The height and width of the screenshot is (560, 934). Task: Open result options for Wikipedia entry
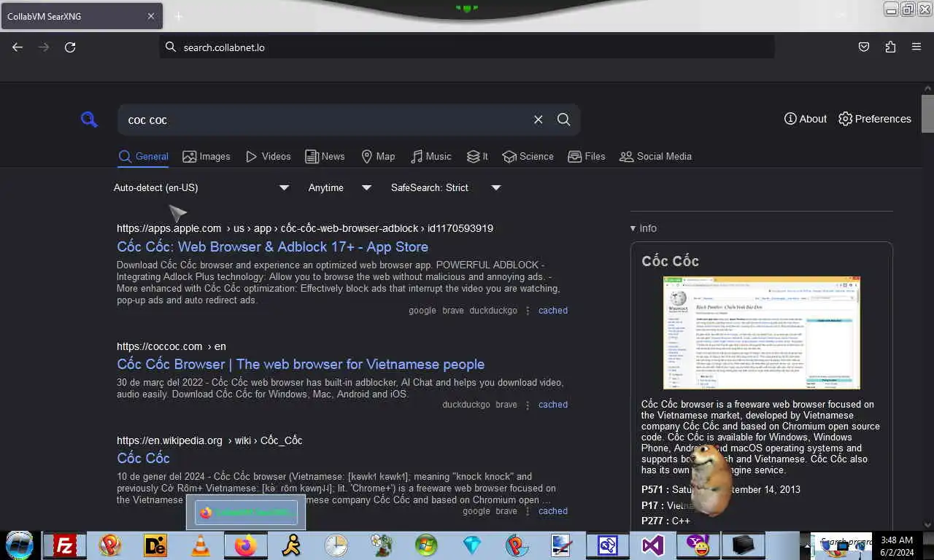[x=528, y=511]
